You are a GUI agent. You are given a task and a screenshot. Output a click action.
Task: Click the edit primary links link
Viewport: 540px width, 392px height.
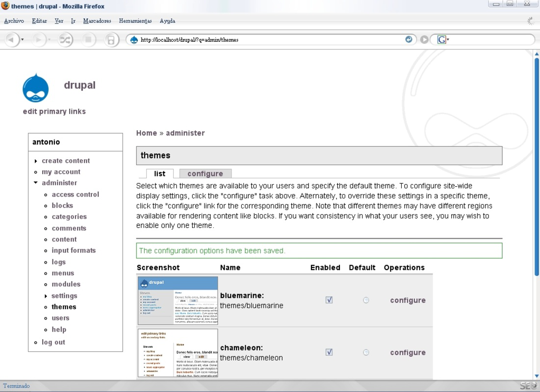54,112
